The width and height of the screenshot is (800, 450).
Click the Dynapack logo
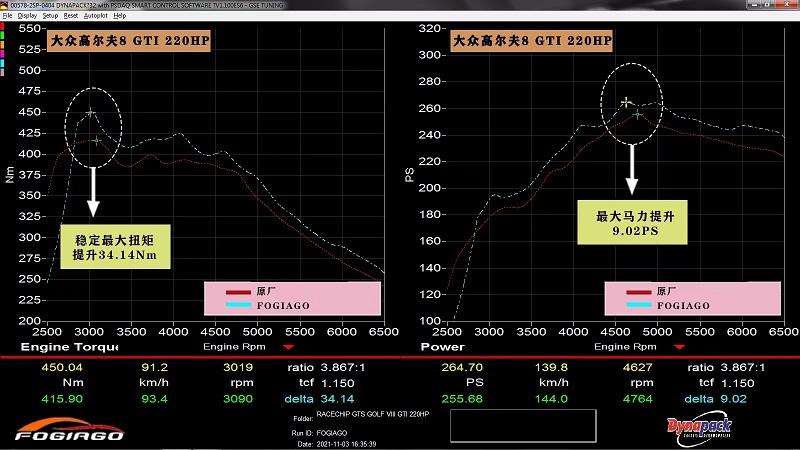point(699,429)
